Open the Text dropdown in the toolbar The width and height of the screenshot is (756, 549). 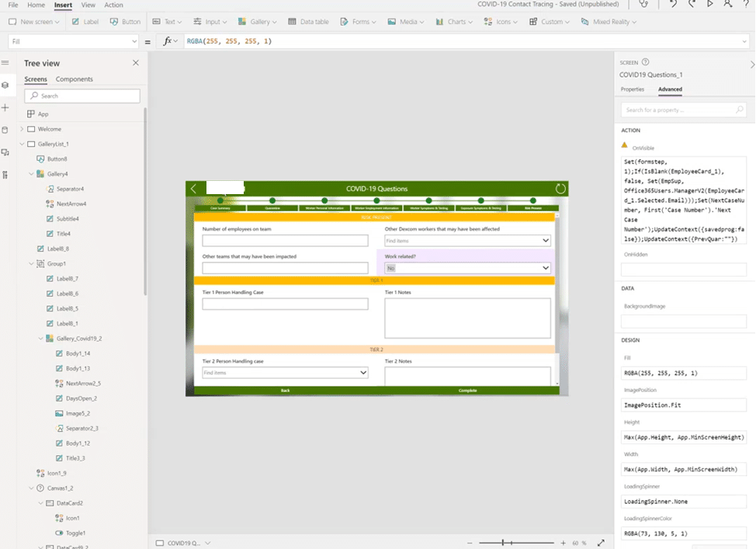pyautogui.click(x=168, y=22)
